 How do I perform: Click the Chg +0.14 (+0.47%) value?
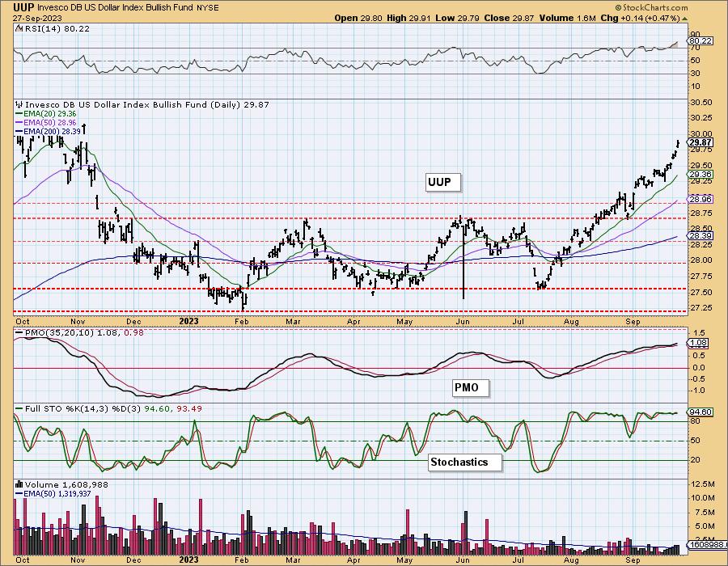pos(640,18)
